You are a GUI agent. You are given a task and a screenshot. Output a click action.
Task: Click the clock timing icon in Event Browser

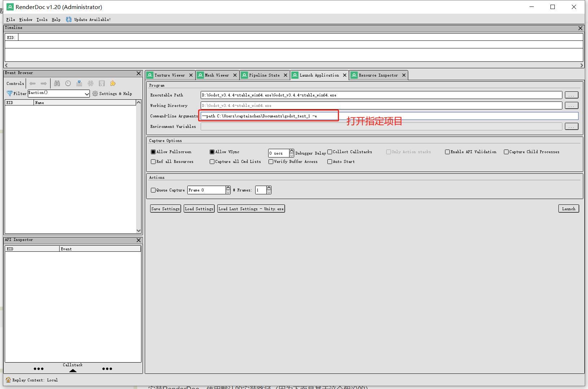pos(68,83)
